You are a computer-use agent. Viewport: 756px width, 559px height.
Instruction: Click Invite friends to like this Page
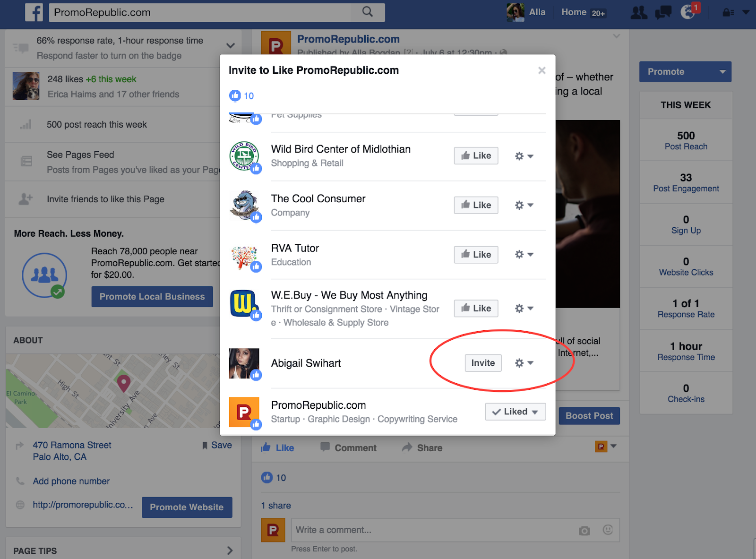105,199
